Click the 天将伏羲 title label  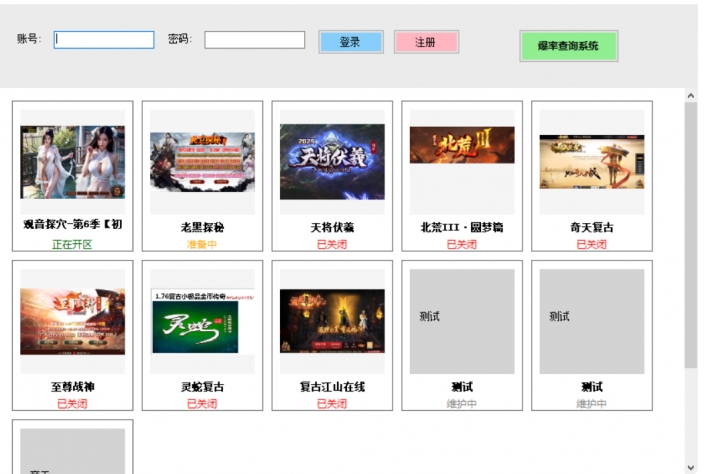point(332,228)
